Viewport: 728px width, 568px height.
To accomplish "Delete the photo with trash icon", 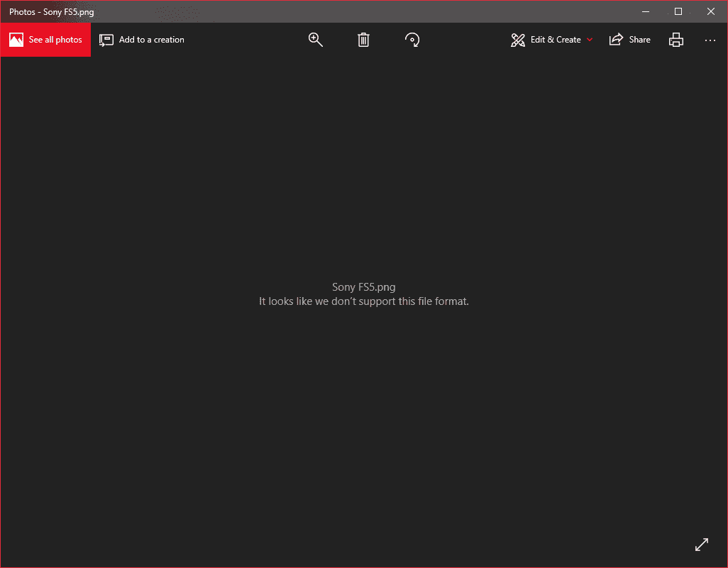I will [363, 40].
